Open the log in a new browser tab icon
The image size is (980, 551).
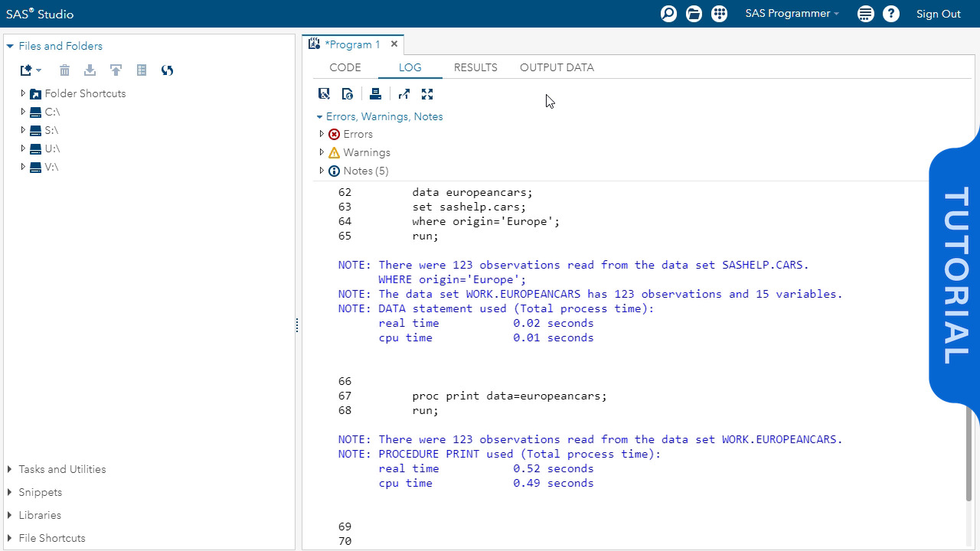pos(404,94)
